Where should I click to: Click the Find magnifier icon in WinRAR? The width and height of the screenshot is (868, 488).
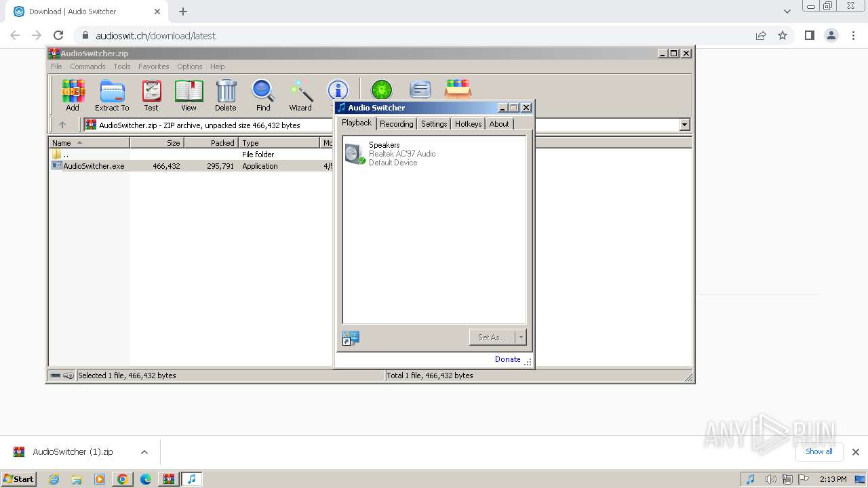click(x=263, y=95)
